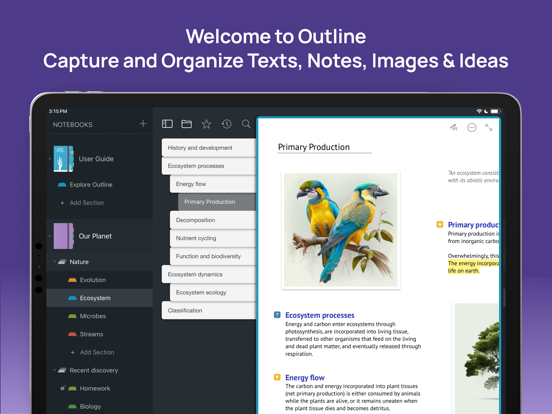
Task: Click the red Streams section icon
Action: pos(72,334)
